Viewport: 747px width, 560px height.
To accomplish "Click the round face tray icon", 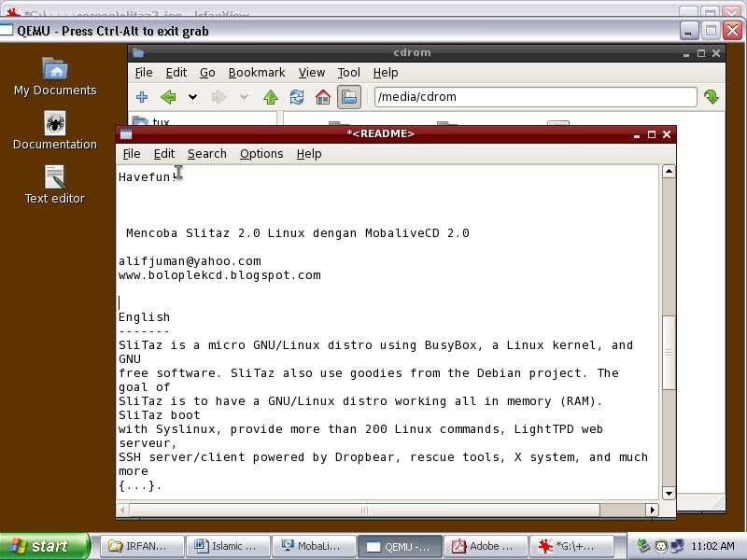I will click(660, 546).
